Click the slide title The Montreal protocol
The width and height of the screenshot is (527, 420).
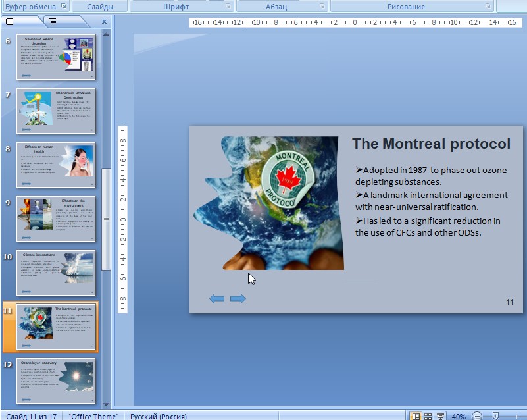431,144
